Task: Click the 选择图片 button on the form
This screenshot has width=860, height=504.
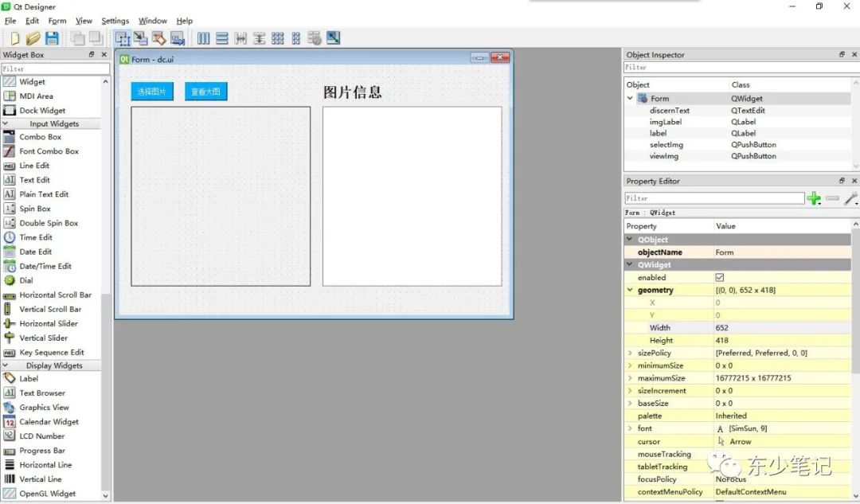Action: 151,92
